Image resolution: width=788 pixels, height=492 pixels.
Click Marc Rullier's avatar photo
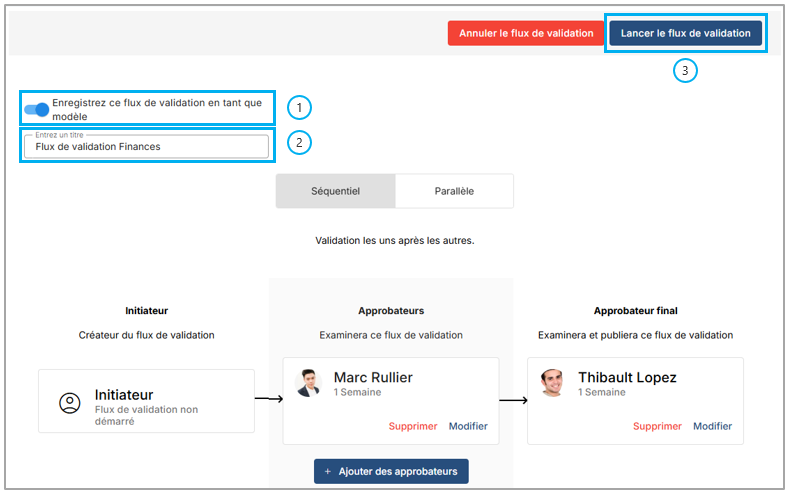(308, 383)
